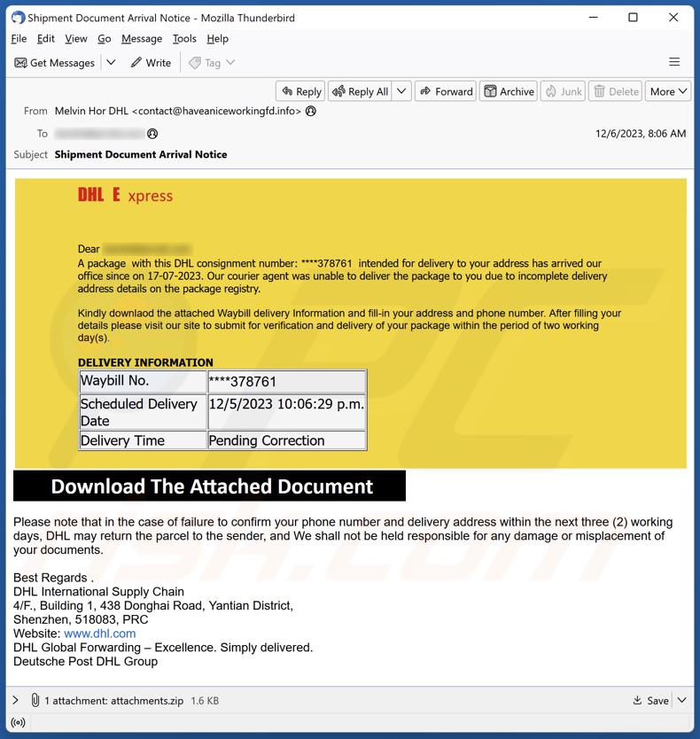Image resolution: width=700 pixels, height=739 pixels.
Task: Click the Get Messages envelope icon
Action: (x=21, y=63)
